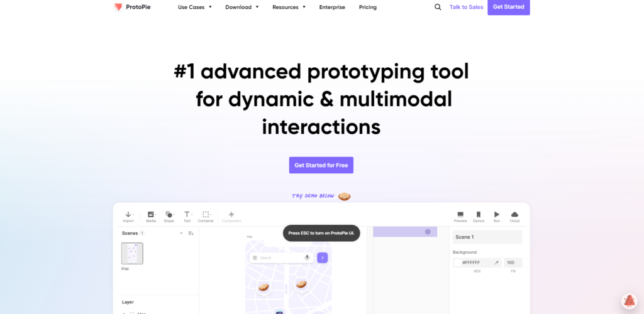Select the Shape tool icon
The image size is (644, 314).
[169, 215]
